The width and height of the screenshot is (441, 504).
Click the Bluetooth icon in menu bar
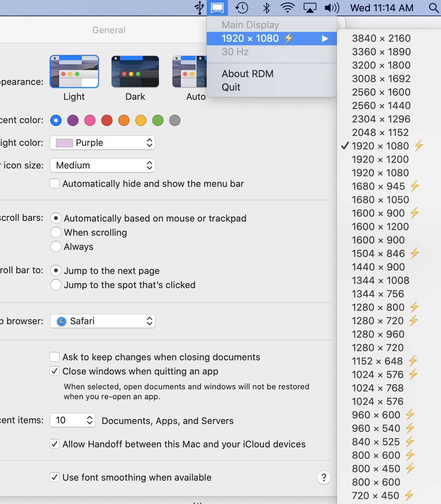click(267, 8)
